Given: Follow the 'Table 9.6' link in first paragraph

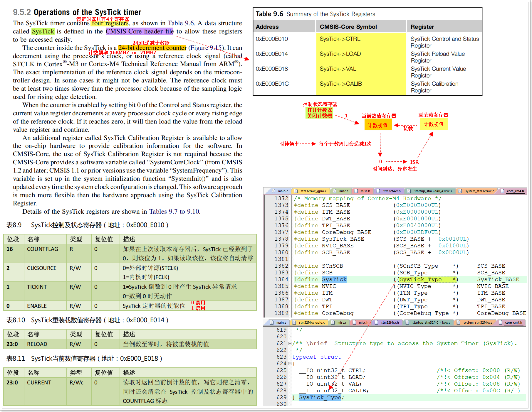Looking at the screenshot, I should (x=181, y=23).
